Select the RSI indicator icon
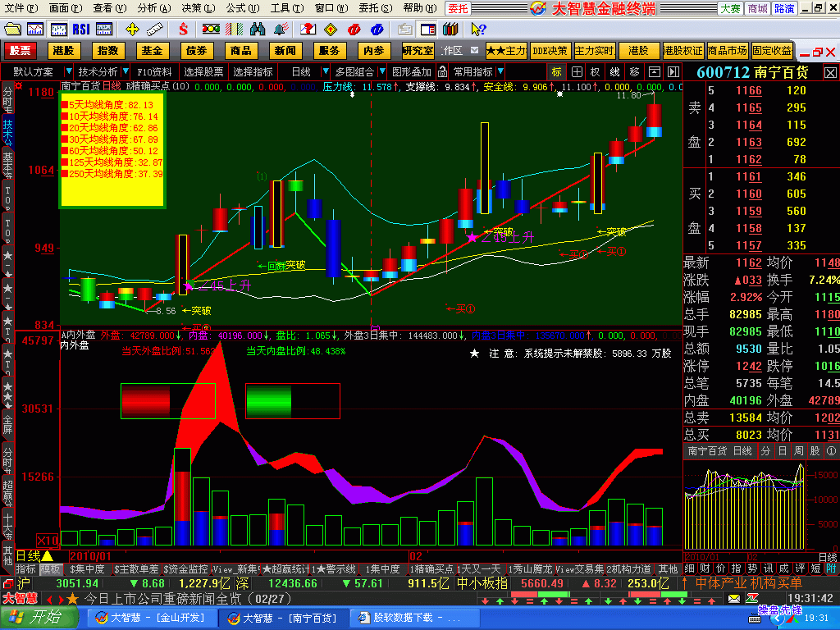This screenshot has height=630, width=840. tap(81, 29)
